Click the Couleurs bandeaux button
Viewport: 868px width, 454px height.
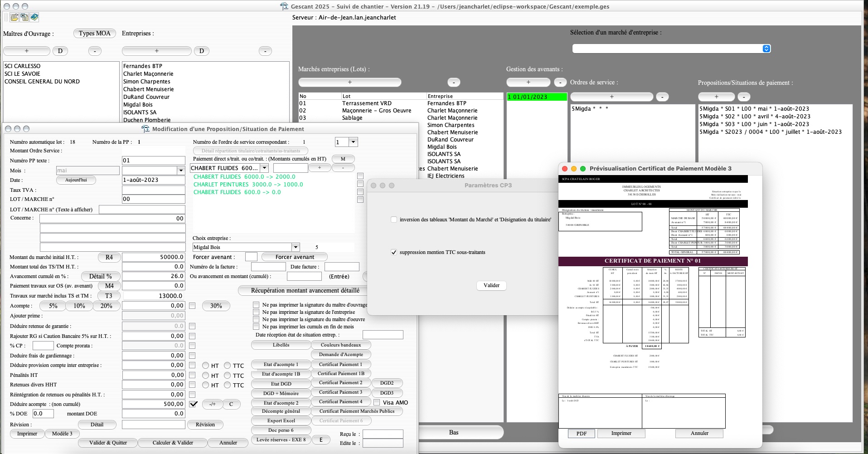point(341,345)
